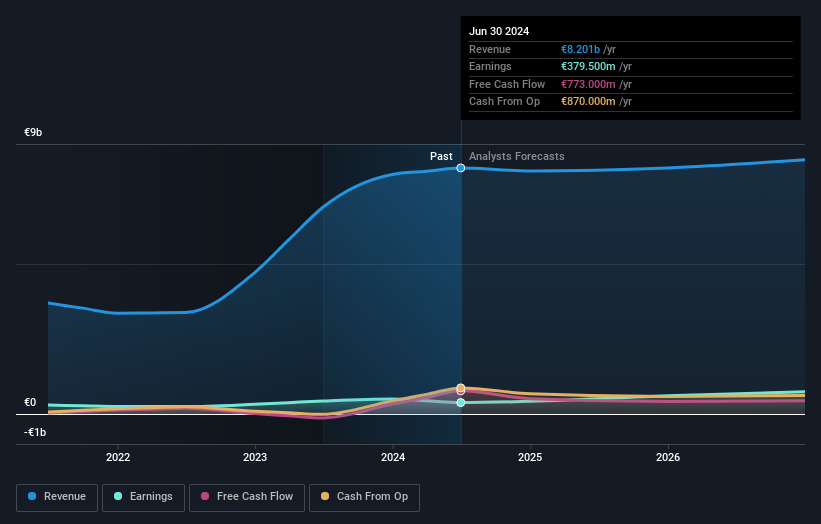Click the Earnings row label in tooltip
The image size is (821, 524).
490,66
